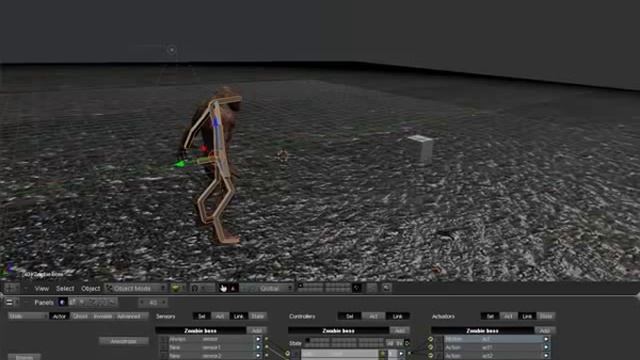Open the View menu in 3D header
This screenshot has height=360, width=640.
tap(41, 289)
